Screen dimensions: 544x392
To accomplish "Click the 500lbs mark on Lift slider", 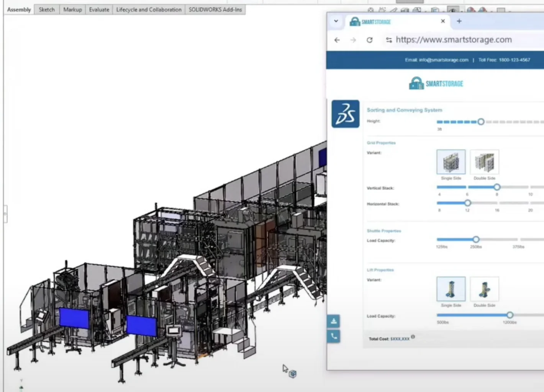I will pos(443,322).
